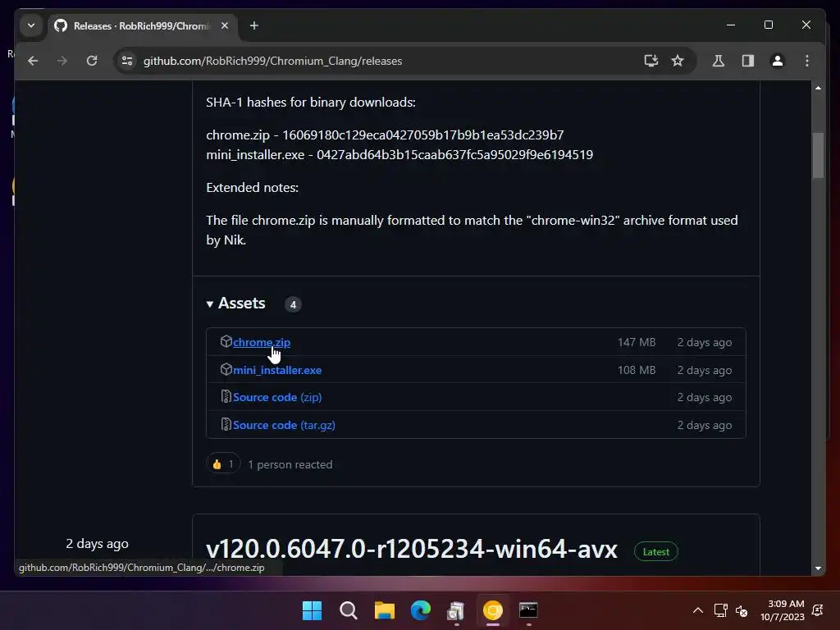
Task: Open the Windows Start menu
Action: pyautogui.click(x=312, y=610)
